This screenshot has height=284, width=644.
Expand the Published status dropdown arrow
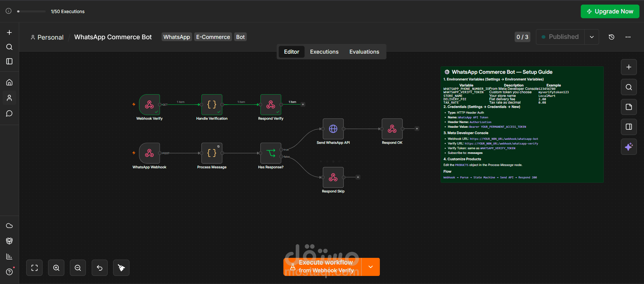(592, 37)
